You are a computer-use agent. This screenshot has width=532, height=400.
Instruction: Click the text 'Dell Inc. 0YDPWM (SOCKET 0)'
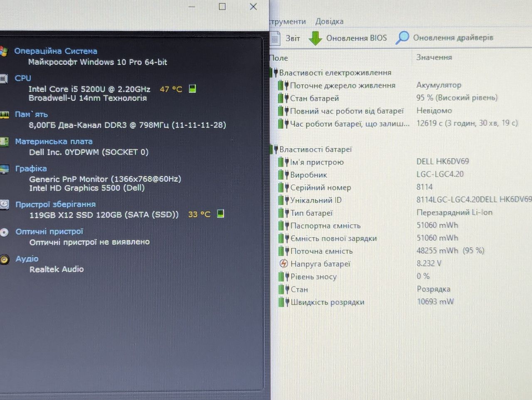[x=89, y=152]
